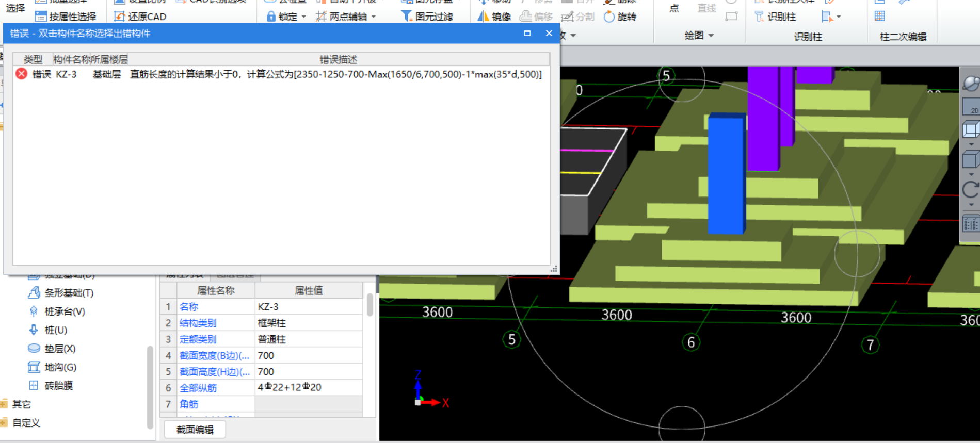Close the 错误 error dialog
Screen dimensions: 980x443
coord(549,33)
